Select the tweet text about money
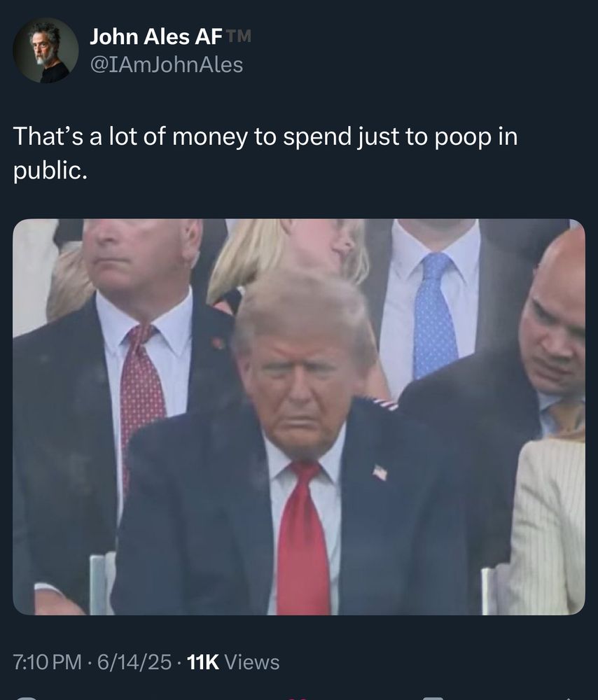 click(265, 153)
